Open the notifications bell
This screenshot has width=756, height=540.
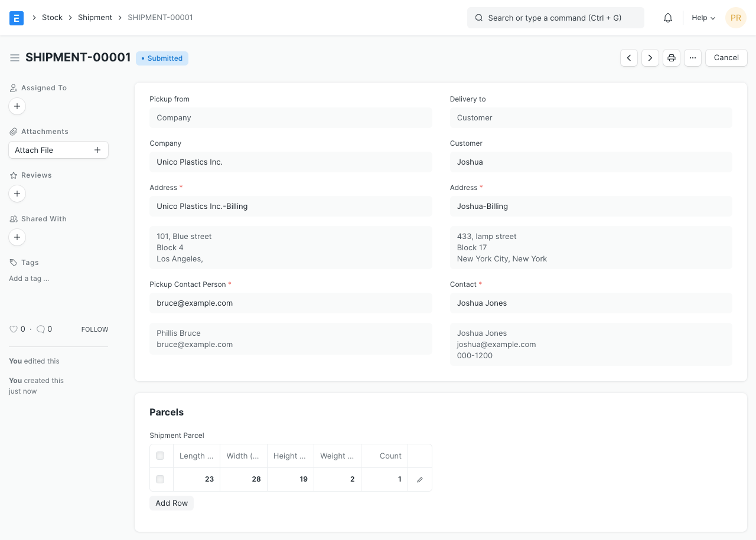(668, 18)
